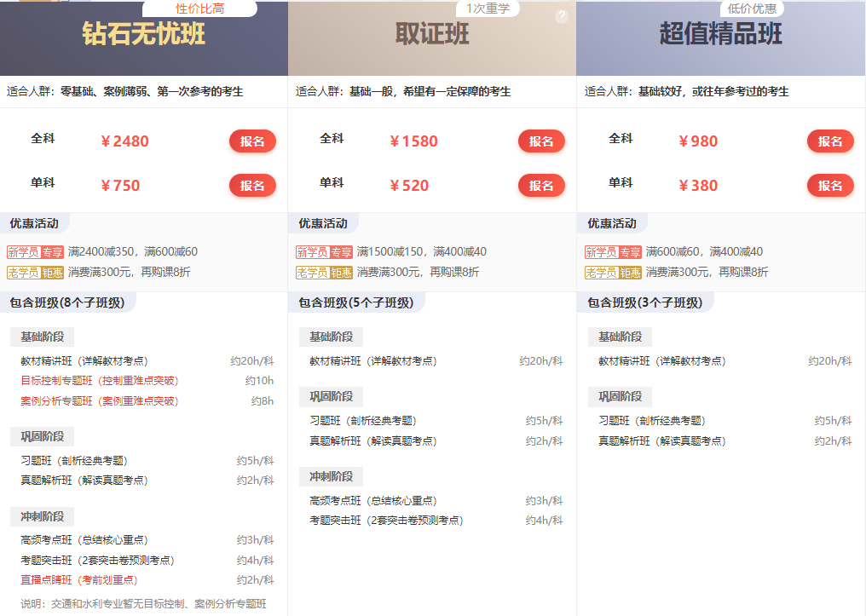Click the 1次重学 tag on 取证班
Screen dimensions: 866x616
click(x=488, y=9)
